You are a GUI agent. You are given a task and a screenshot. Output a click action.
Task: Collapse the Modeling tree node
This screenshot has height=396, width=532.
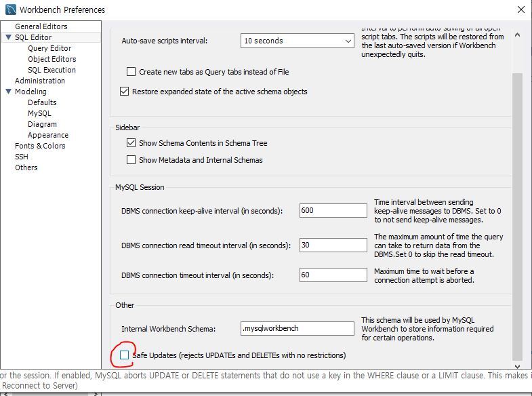(x=9, y=92)
